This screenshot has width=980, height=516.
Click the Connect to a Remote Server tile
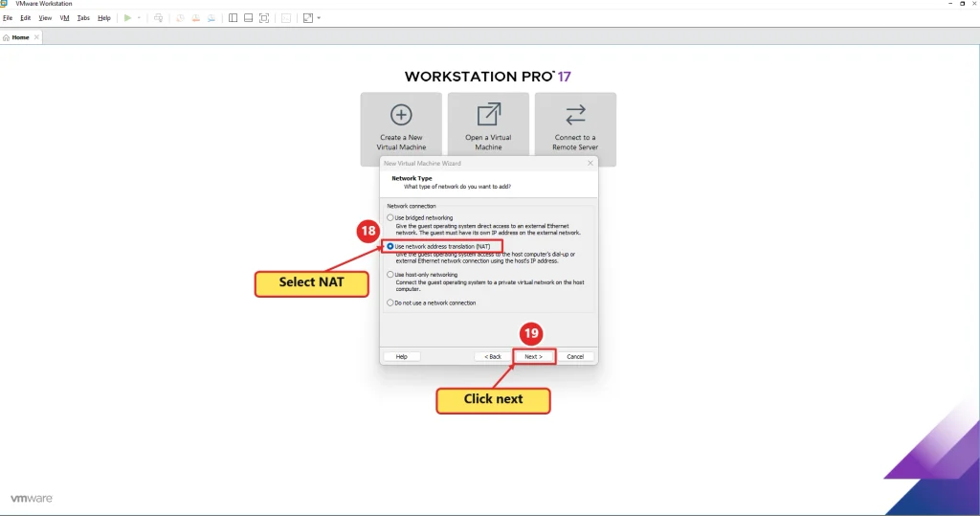[x=575, y=128]
